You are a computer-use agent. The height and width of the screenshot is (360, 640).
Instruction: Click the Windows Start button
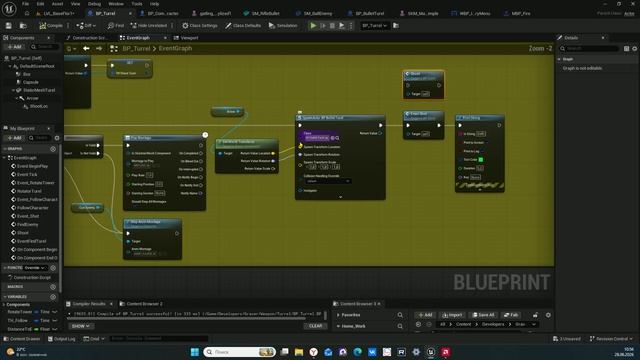[195, 352]
